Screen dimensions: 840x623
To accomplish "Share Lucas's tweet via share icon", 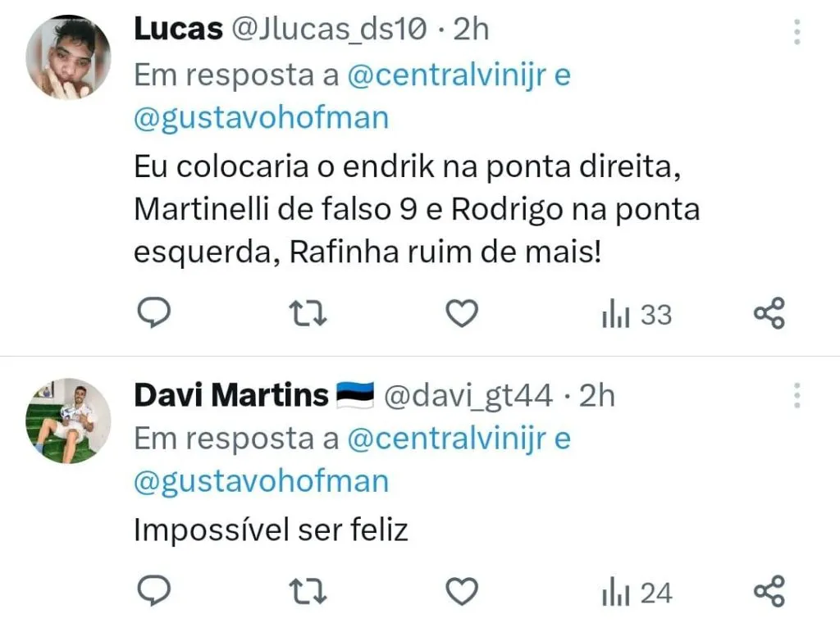I will coord(769,313).
